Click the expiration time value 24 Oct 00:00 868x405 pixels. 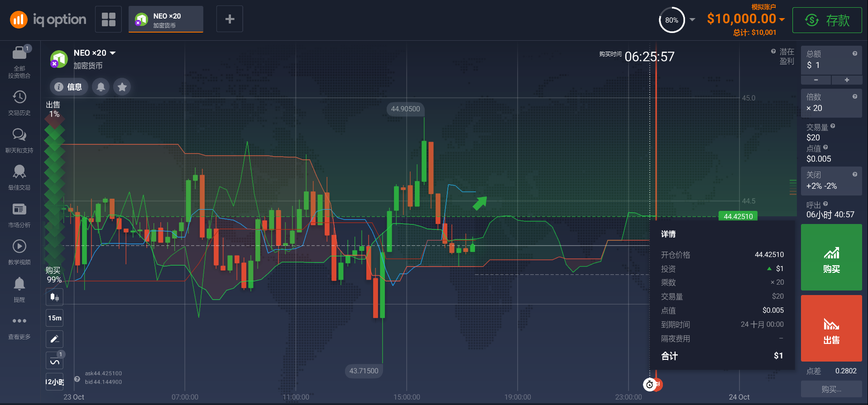[762, 324]
